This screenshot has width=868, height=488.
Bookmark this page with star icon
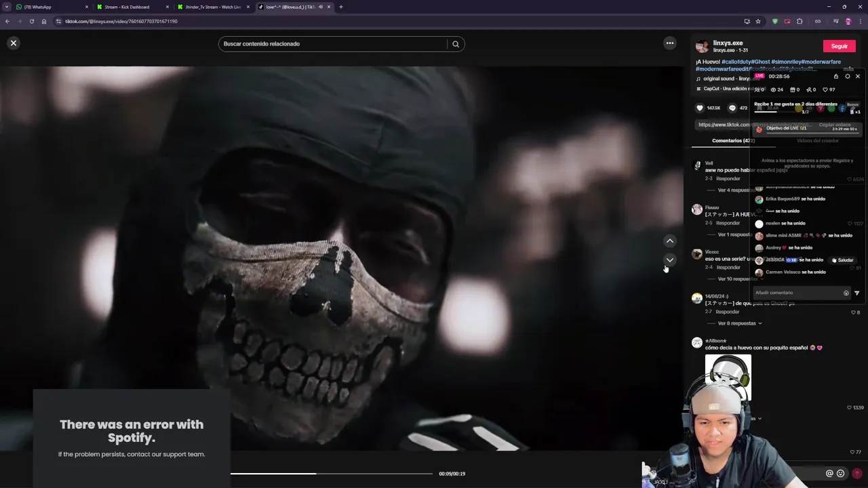[758, 21]
